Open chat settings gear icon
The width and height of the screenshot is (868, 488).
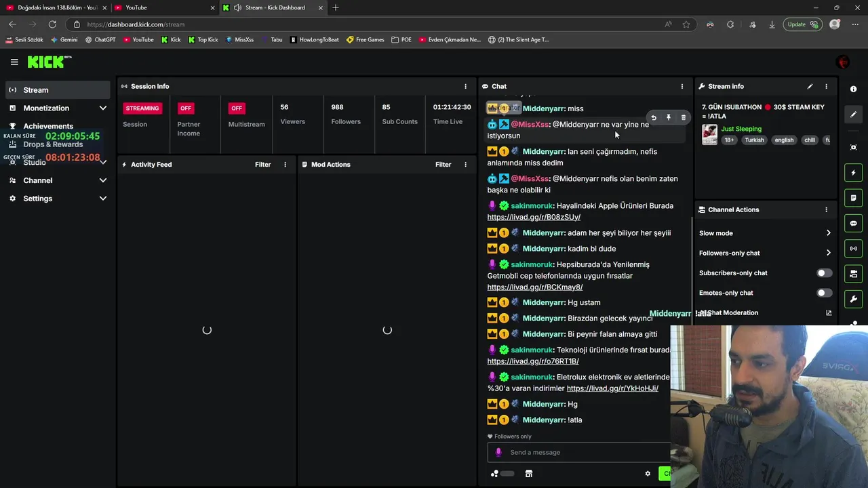pyautogui.click(x=648, y=474)
